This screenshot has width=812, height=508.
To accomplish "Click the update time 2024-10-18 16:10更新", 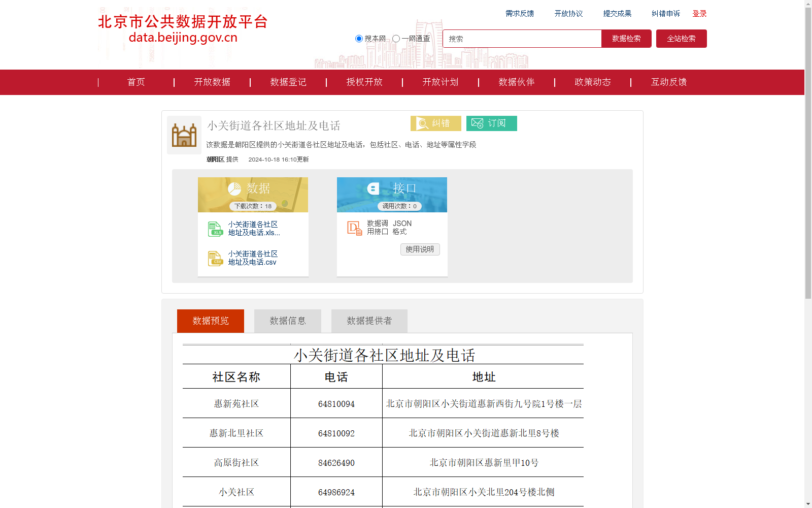I will pyautogui.click(x=279, y=160).
